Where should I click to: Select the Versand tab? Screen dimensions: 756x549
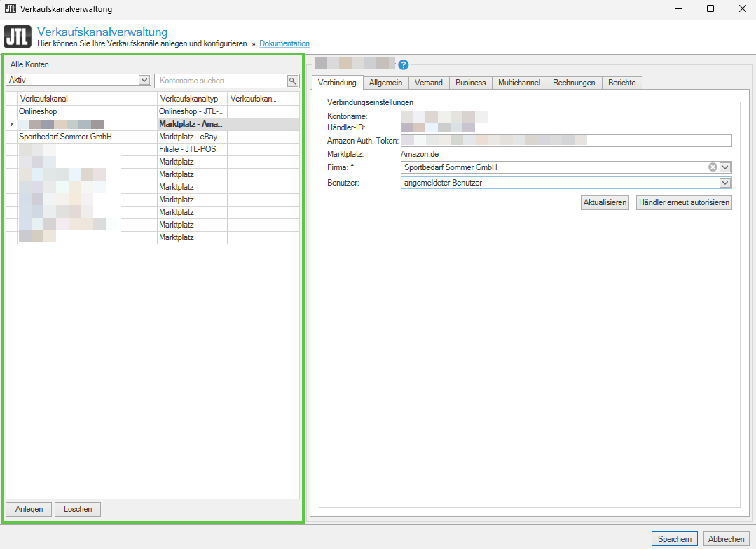pos(429,83)
